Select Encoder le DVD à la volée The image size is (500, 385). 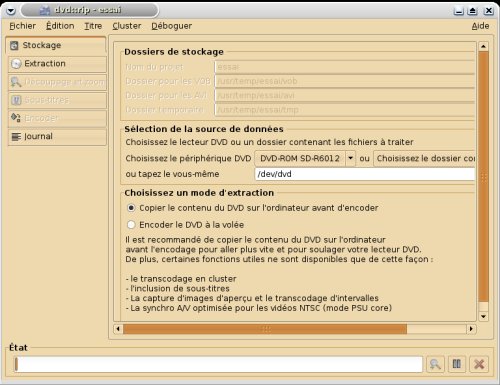click(131, 225)
